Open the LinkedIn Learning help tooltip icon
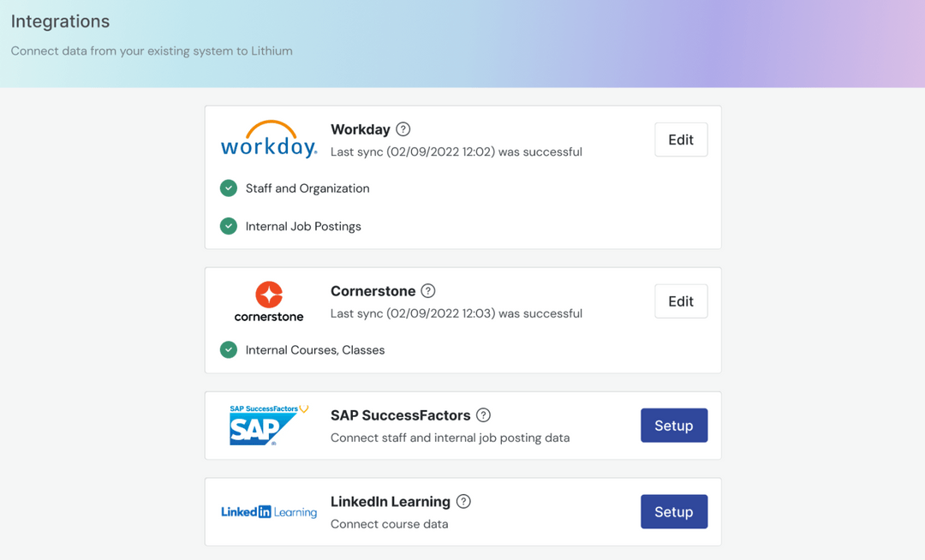Viewport: 925px width, 560px height. click(x=463, y=502)
